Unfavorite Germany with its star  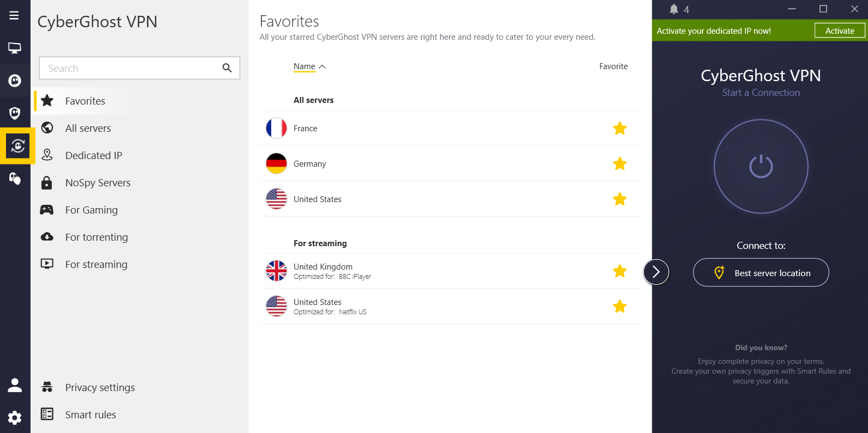(x=619, y=163)
